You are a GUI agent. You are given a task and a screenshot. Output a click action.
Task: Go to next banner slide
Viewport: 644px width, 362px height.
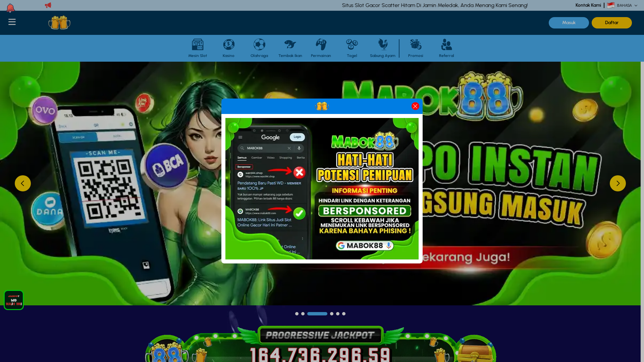click(618, 183)
